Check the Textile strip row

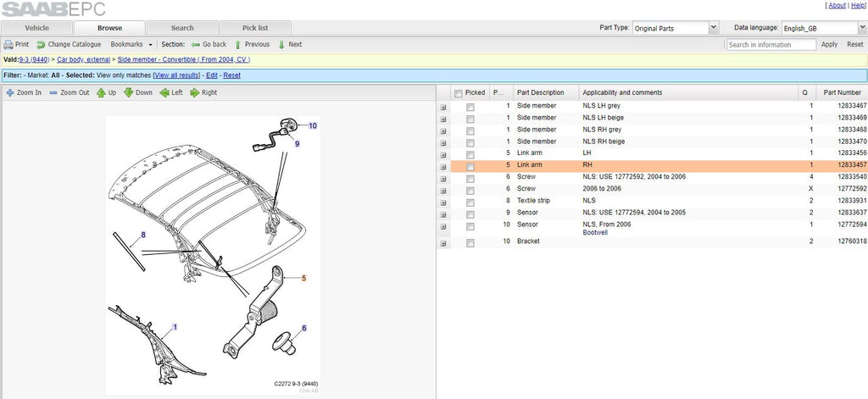pos(470,202)
